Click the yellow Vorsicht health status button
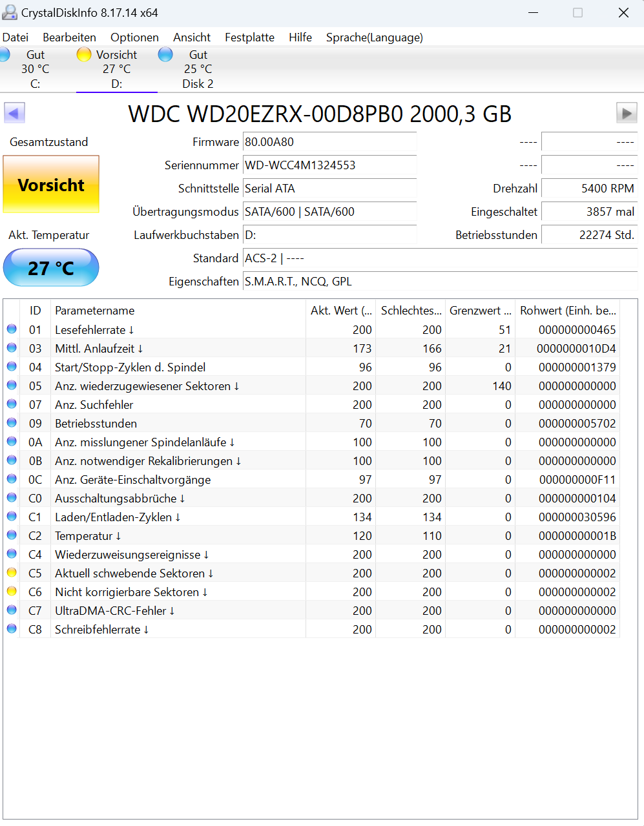Screen dimensions: 644x826 click(x=51, y=184)
